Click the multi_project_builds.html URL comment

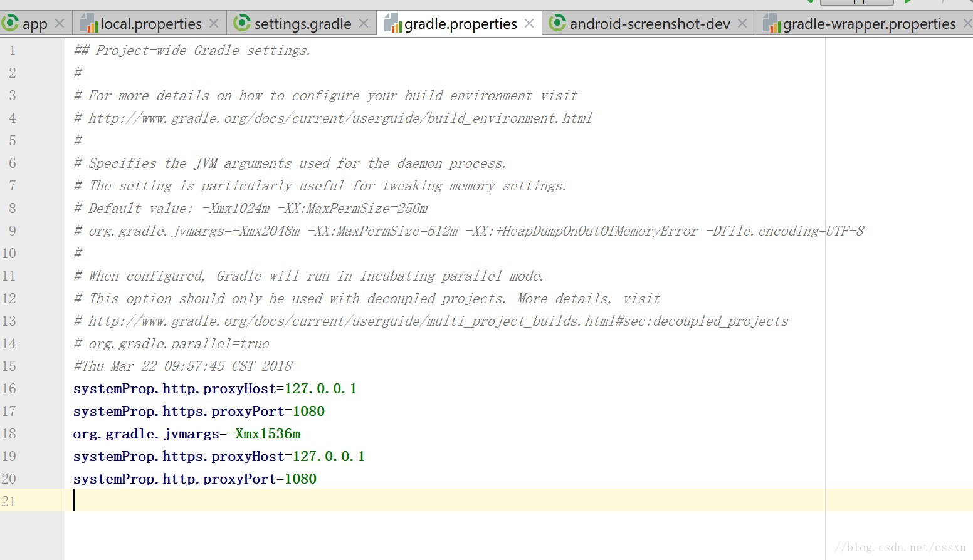pyautogui.click(x=431, y=321)
